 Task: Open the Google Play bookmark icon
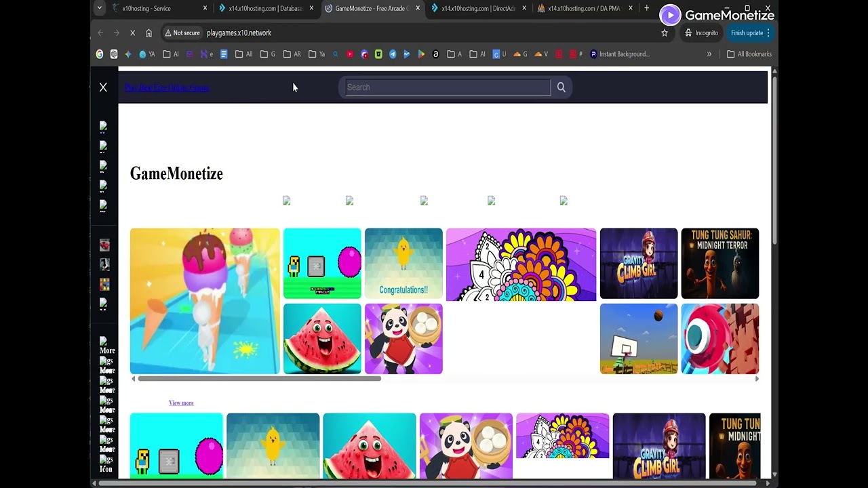point(421,54)
